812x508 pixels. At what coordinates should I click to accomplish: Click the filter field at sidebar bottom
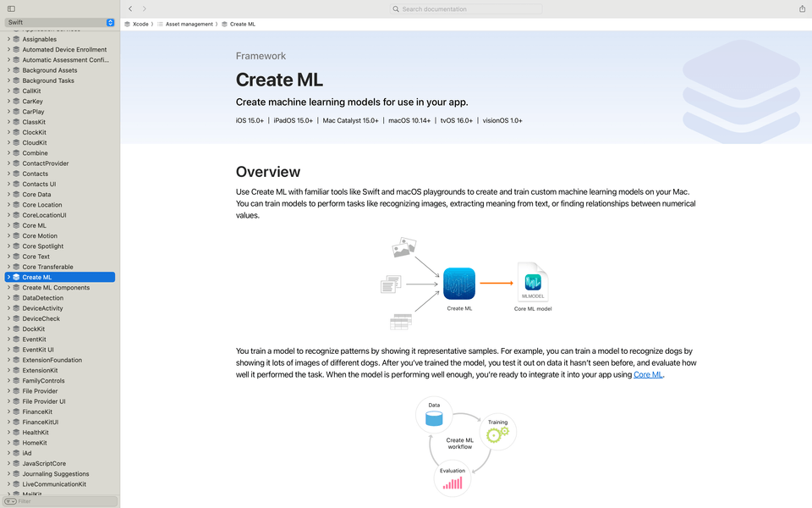(59, 501)
